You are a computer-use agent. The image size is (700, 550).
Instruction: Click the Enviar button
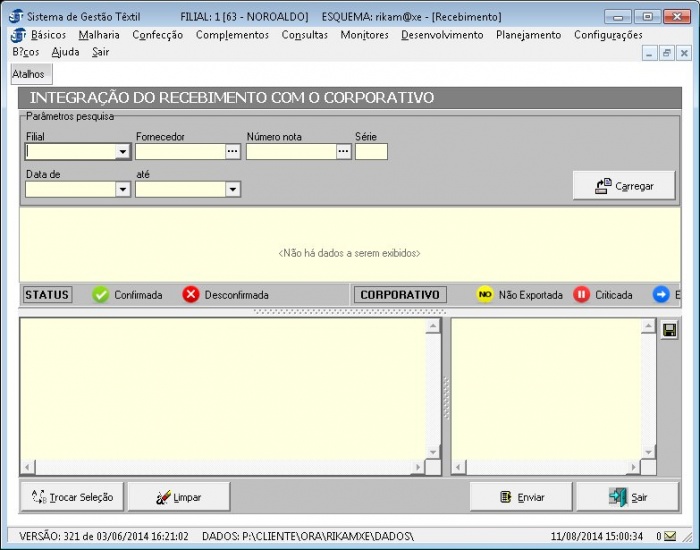(x=521, y=497)
